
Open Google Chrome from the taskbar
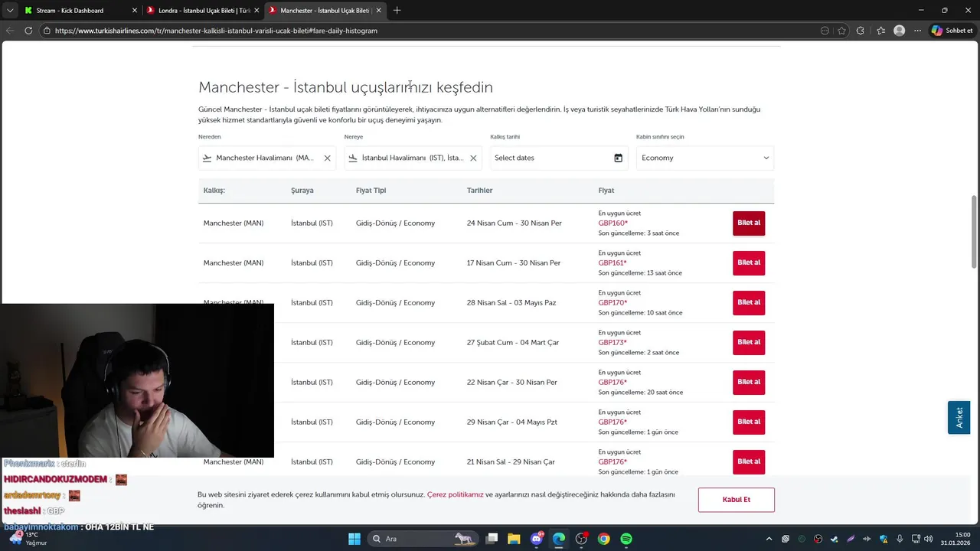pyautogui.click(x=604, y=539)
